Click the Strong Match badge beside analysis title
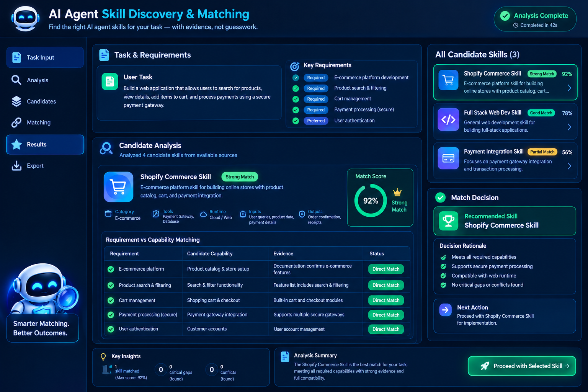 240,177
